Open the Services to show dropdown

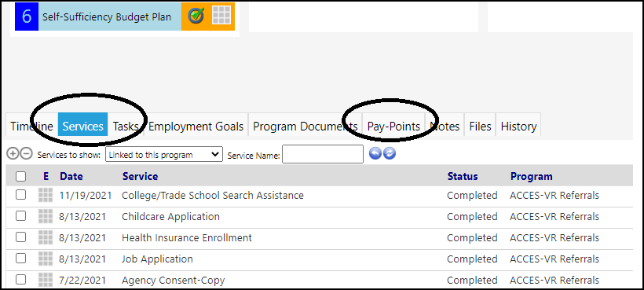pos(164,155)
